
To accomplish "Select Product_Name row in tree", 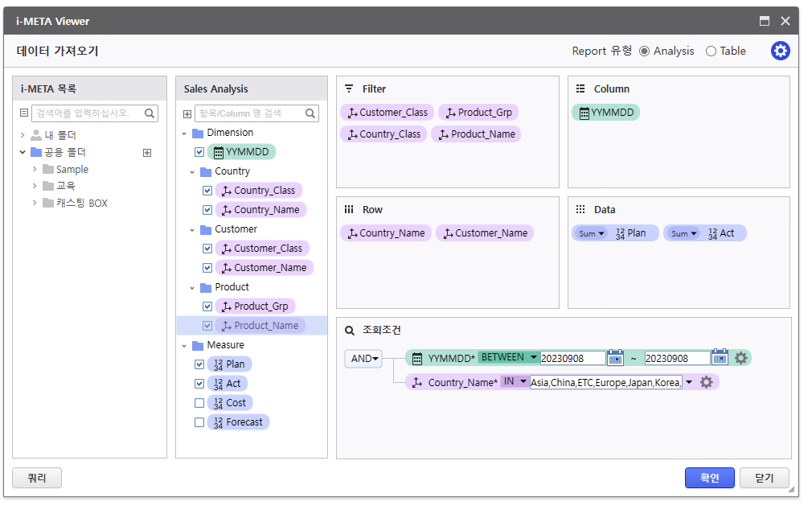I will [252, 325].
